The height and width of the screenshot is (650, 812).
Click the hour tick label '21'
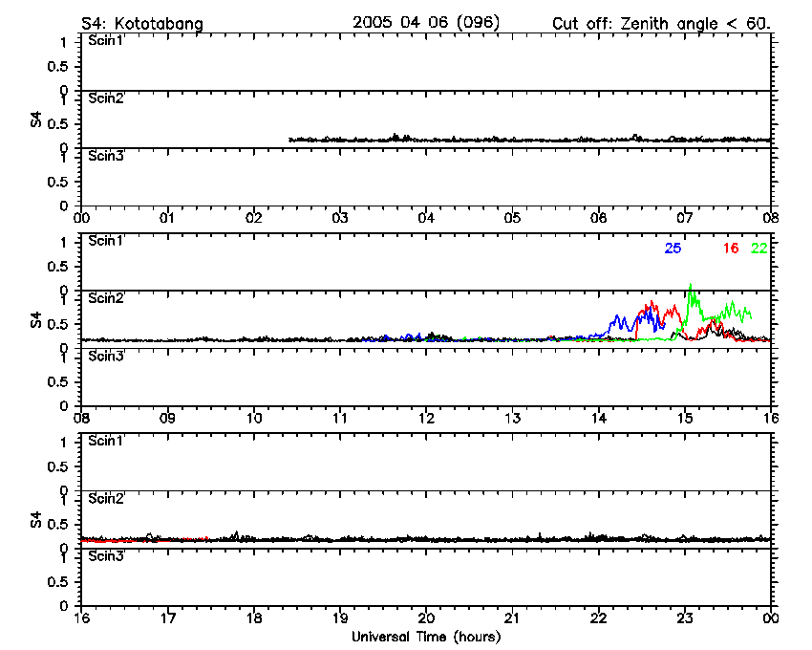(512, 618)
